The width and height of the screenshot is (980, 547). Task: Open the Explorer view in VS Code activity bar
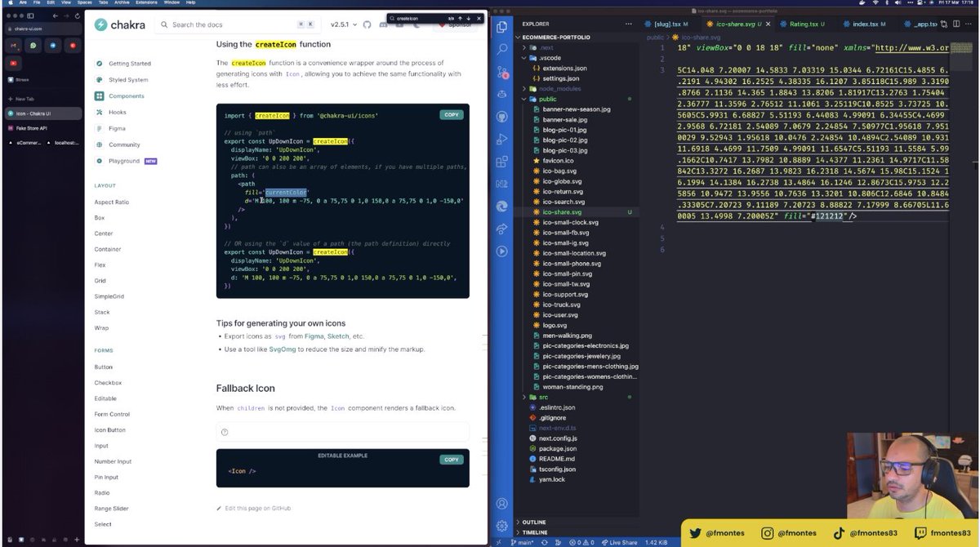[x=502, y=27]
